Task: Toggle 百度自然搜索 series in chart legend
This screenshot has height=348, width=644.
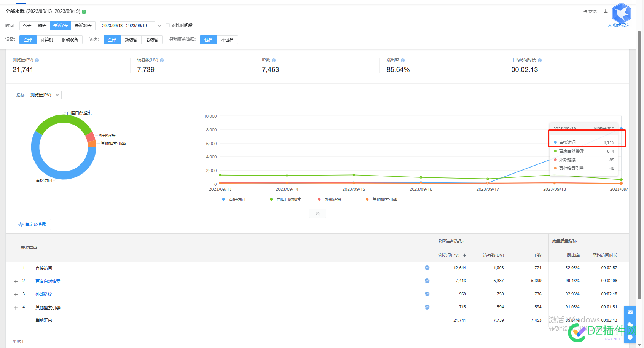Action: (285, 200)
